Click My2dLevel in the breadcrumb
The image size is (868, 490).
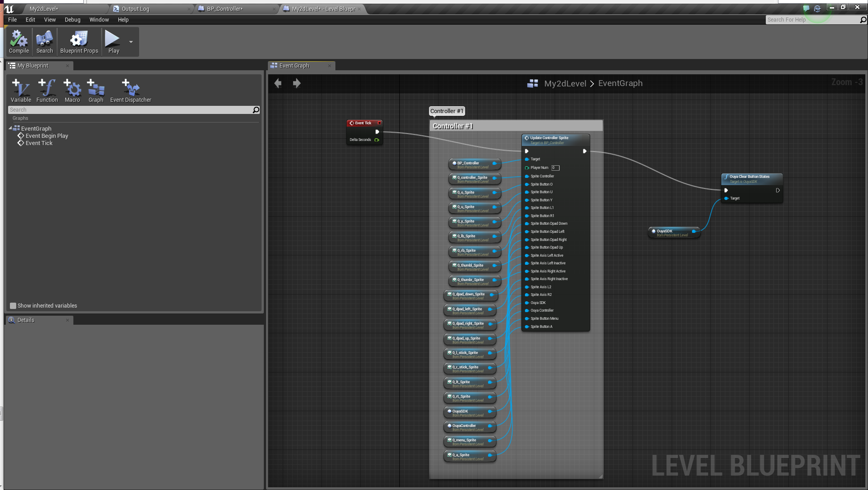tap(565, 83)
